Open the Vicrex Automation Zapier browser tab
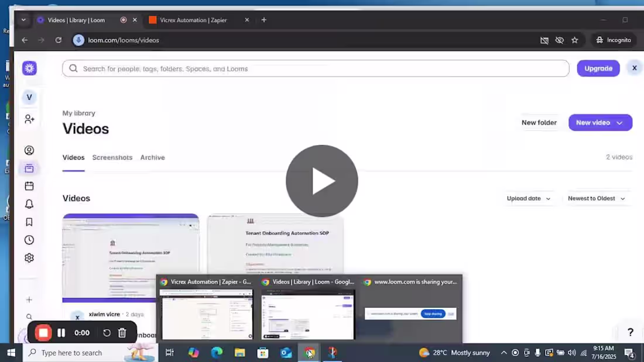The width and height of the screenshot is (644, 362). click(193, 19)
